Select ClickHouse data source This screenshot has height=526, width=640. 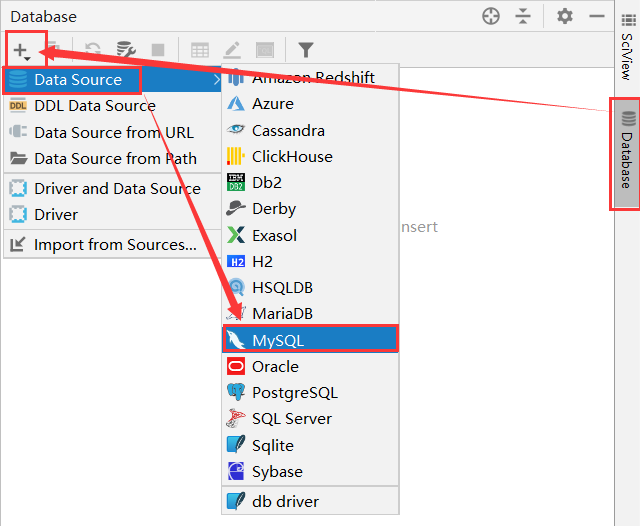(310, 157)
